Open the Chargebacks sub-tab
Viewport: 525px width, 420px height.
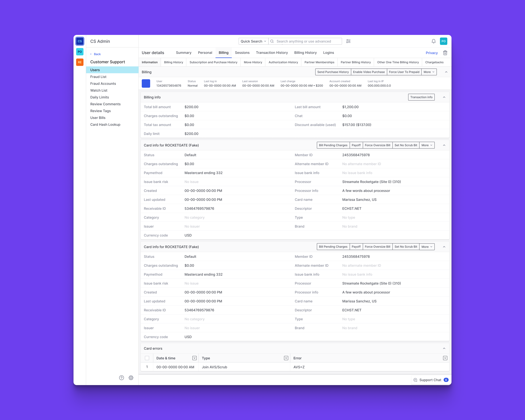(x=434, y=62)
